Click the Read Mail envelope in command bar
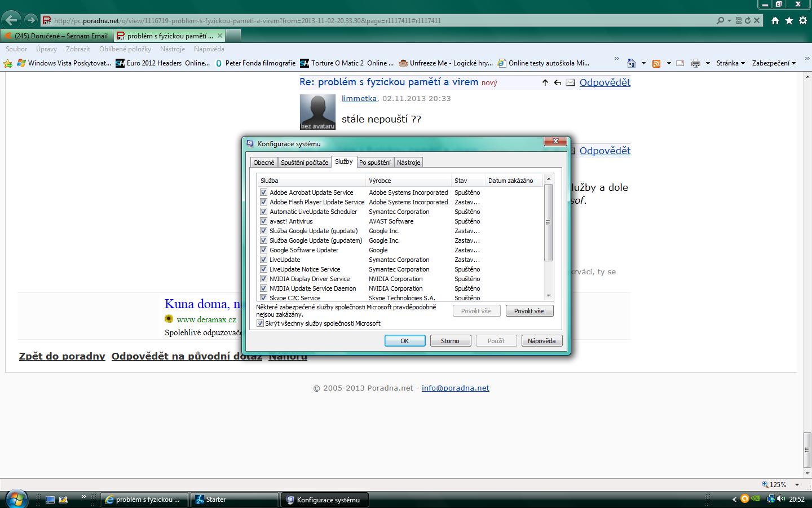The height and width of the screenshot is (508, 812). click(x=680, y=63)
